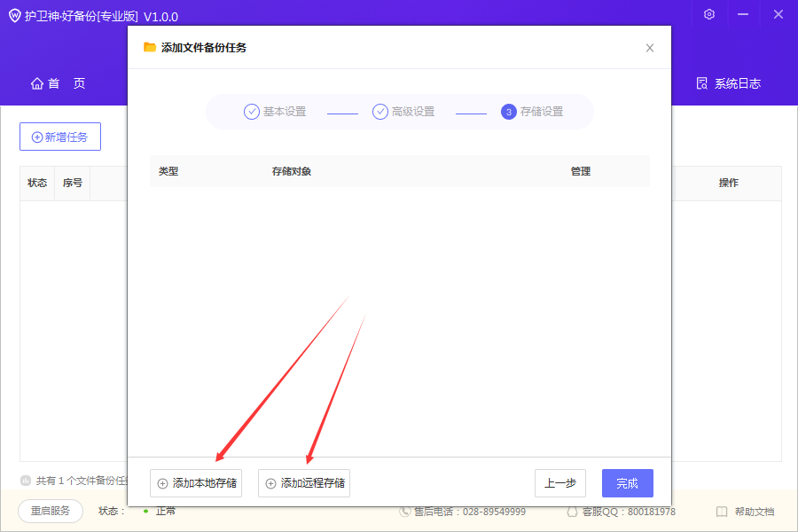Click 添加本地存储 button
Screen dimensions: 798x532
(x=196, y=483)
